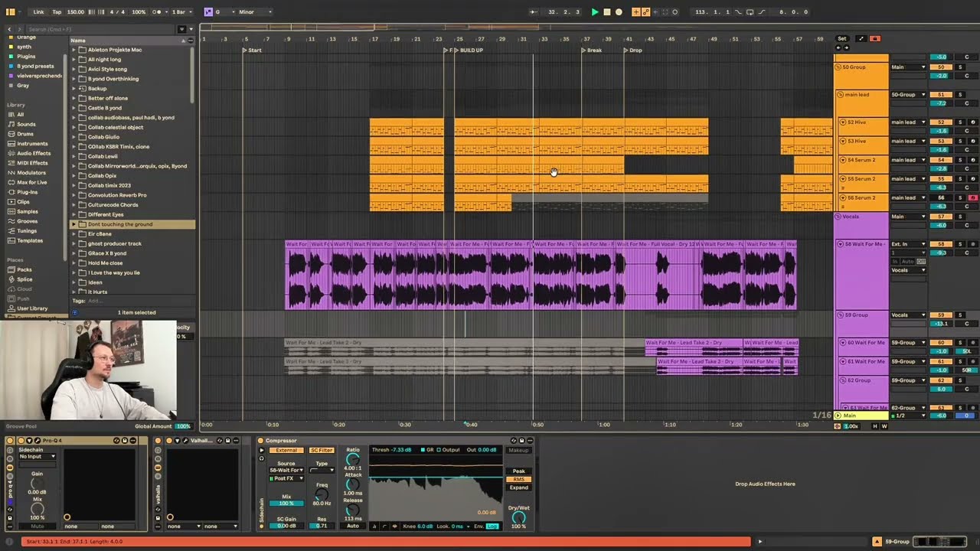Expand the Castle B yond folder
The height and width of the screenshot is (551, 980).
74,108
